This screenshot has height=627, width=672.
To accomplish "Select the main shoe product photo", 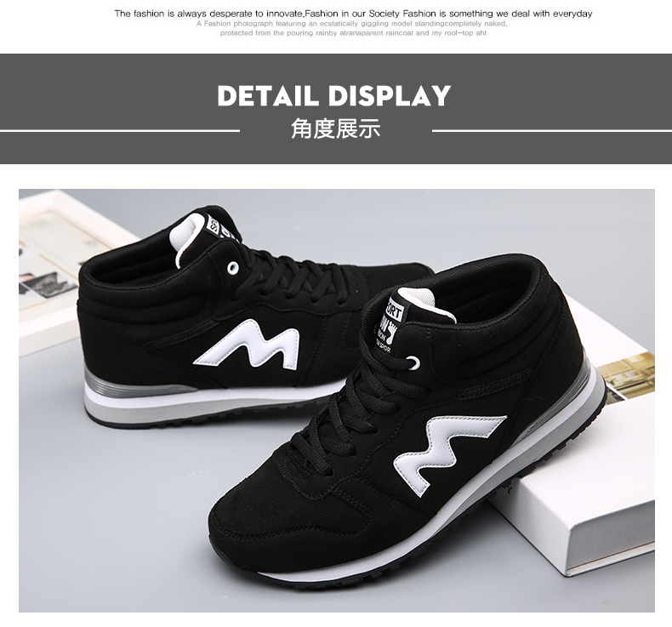I will [x=337, y=401].
